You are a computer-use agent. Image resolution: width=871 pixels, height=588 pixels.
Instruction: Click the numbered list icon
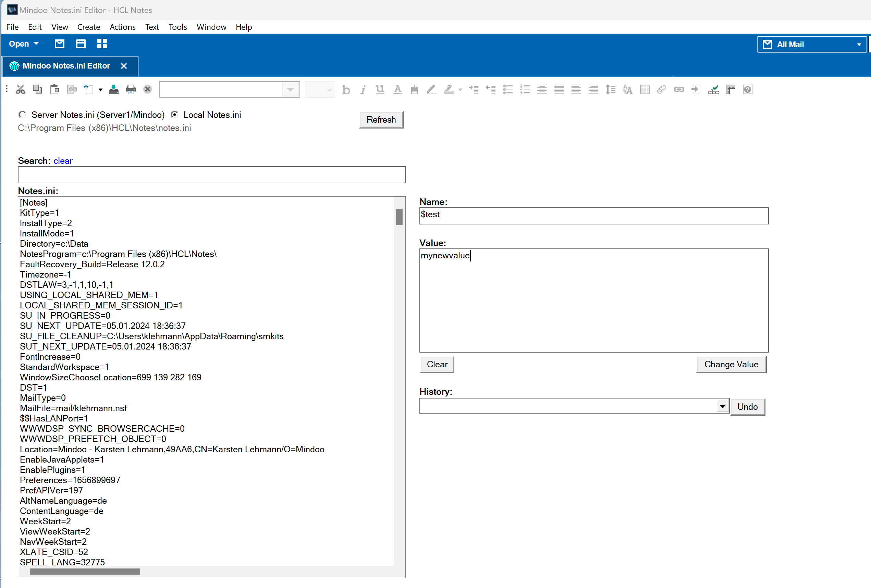525,89
